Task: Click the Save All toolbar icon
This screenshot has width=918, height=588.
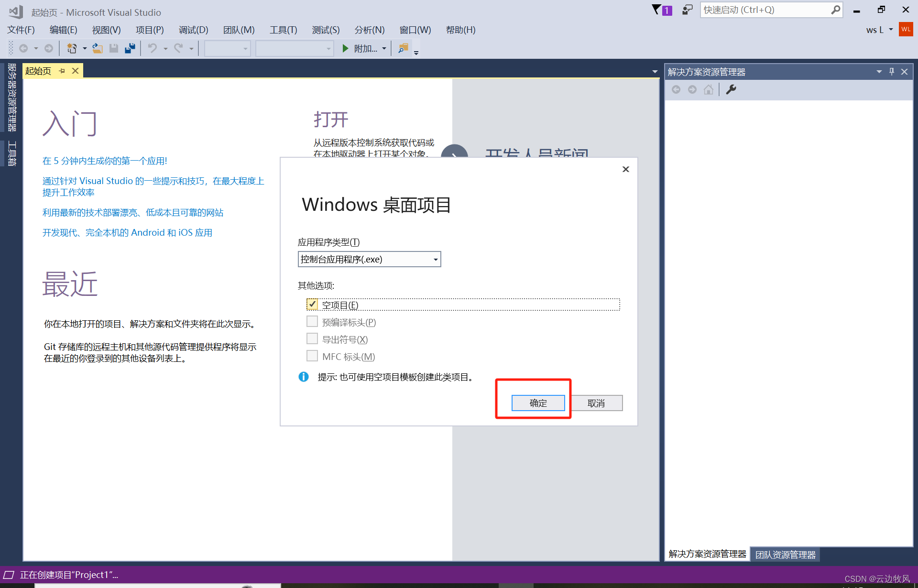Action: coord(130,48)
